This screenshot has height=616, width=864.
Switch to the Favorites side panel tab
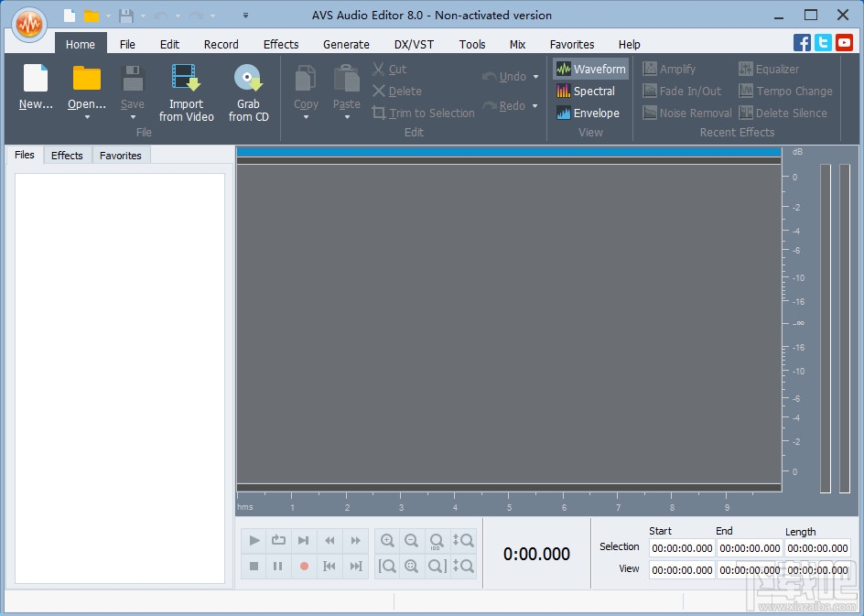click(121, 156)
